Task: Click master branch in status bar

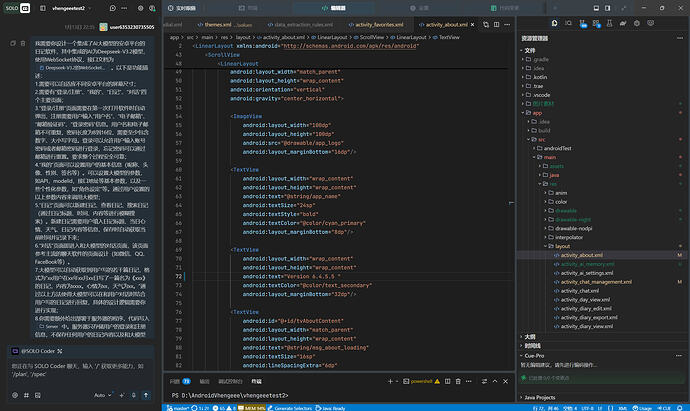Action: 178,408
